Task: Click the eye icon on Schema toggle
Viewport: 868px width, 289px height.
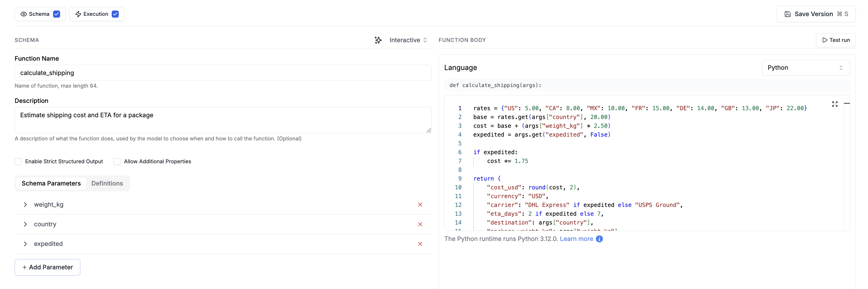Action: pos(23,14)
